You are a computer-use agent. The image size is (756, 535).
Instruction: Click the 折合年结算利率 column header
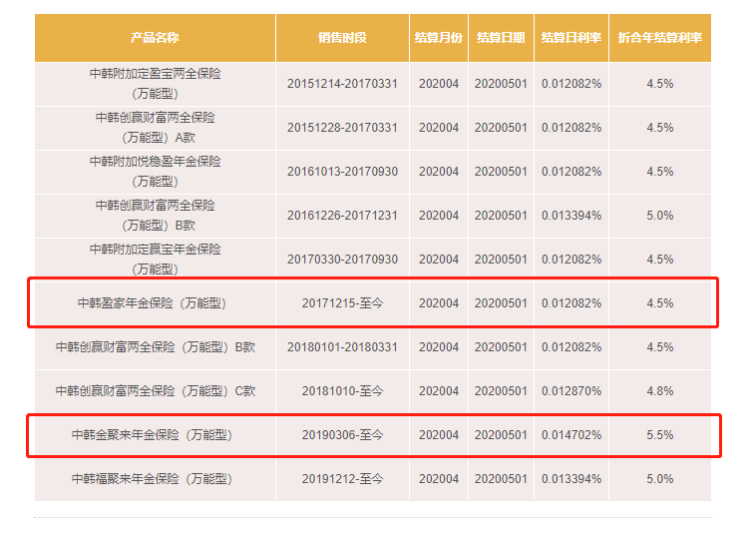tap(659, 38)
